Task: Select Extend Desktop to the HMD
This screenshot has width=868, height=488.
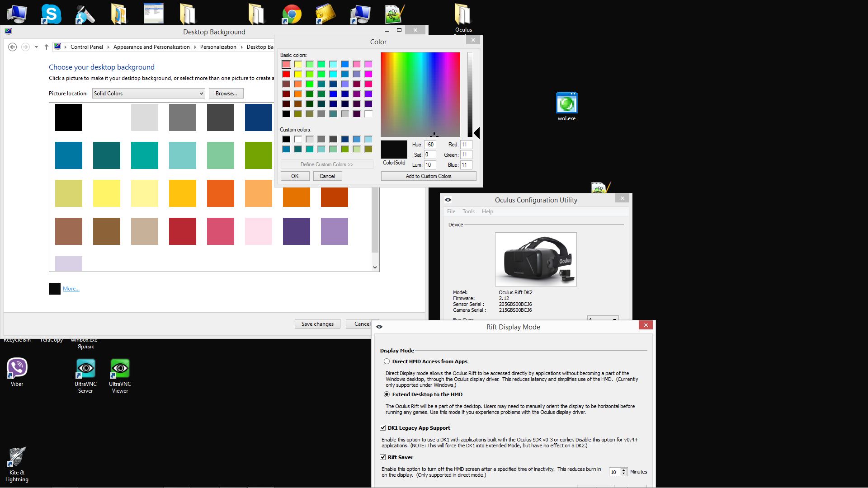Action: tap(387, 394)
